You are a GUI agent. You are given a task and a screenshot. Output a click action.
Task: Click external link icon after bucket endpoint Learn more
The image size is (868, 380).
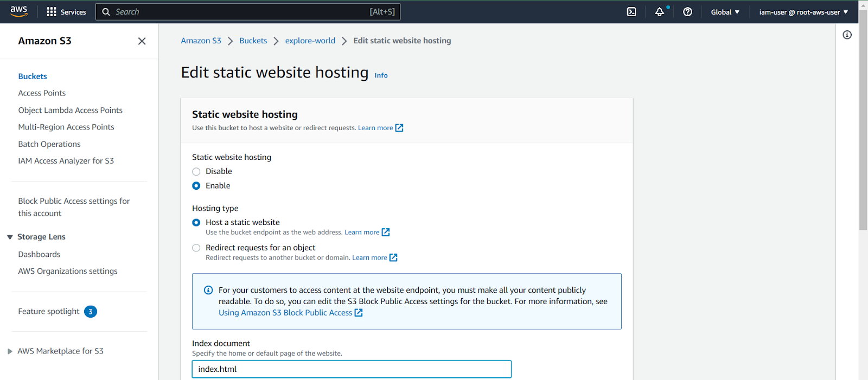[x=386, y=232]
